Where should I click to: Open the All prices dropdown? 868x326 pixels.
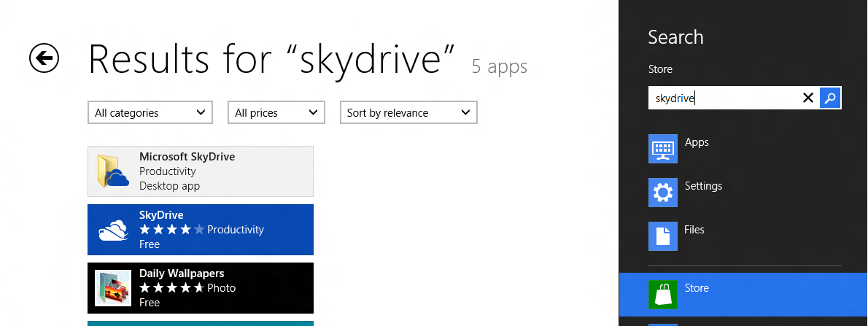coord(276,112)
